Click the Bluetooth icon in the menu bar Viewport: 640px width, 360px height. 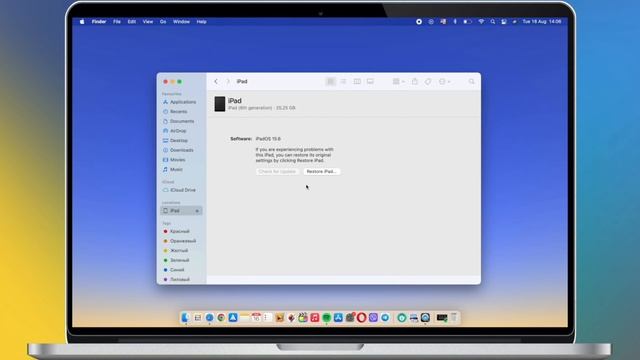455,22
